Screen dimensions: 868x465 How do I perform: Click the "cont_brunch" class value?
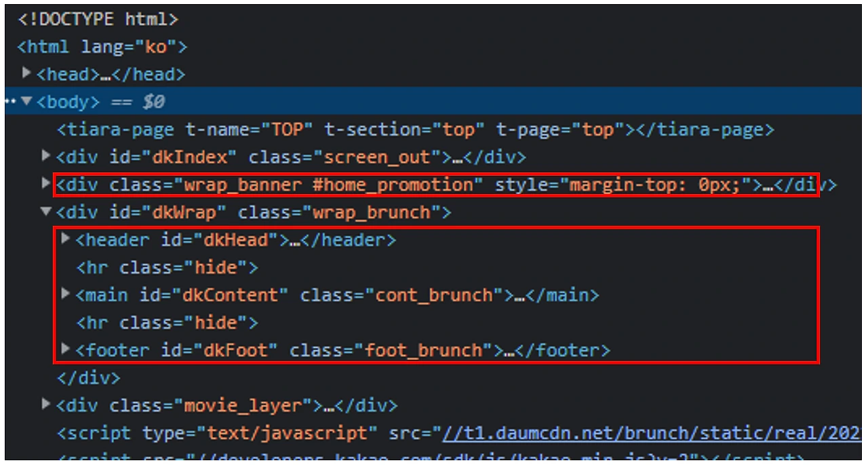(x=434, y=295)
